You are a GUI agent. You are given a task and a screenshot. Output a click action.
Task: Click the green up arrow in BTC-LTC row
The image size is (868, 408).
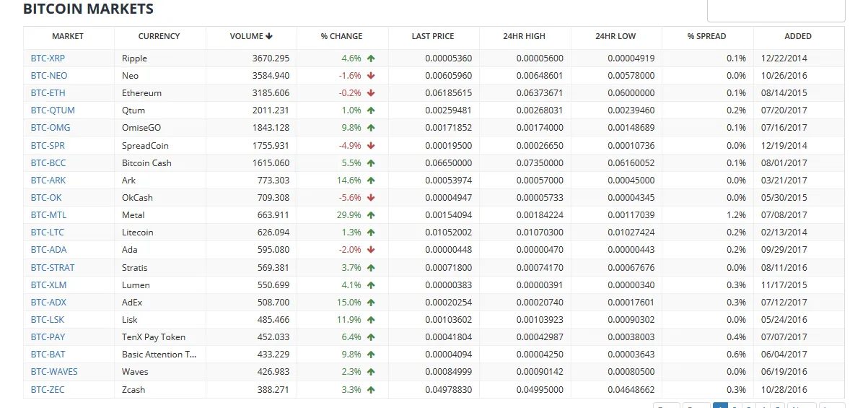click(371, 233)
